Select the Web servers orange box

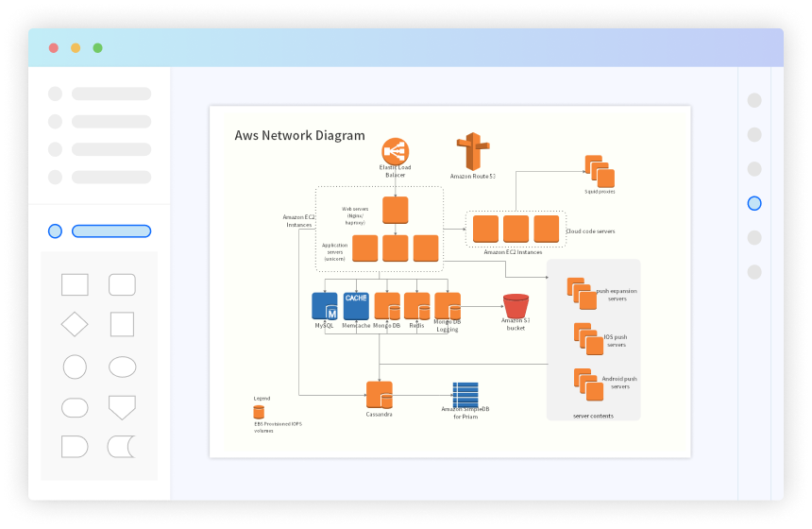[395, 211]
